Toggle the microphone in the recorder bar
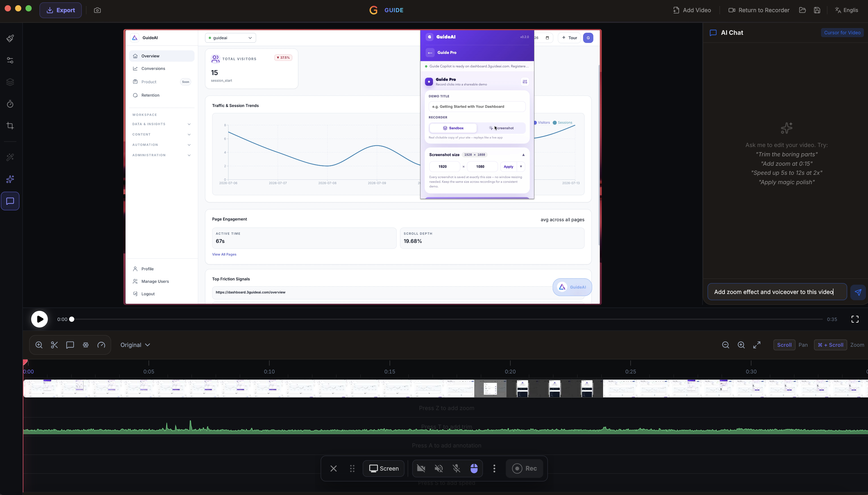The height and width of the screenshot is (495, 868). click(x=456, y=469)
